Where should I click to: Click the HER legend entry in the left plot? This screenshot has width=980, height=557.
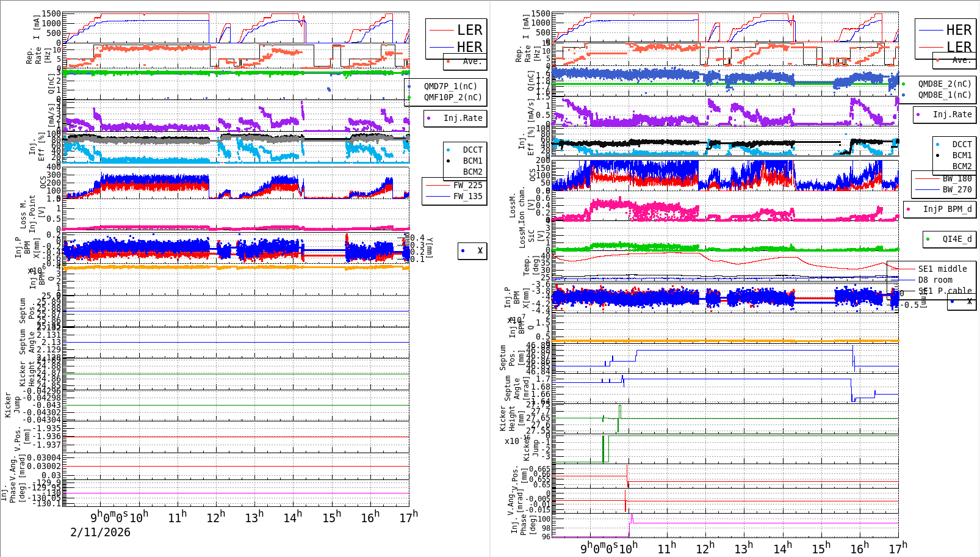(x=469, y=47)
